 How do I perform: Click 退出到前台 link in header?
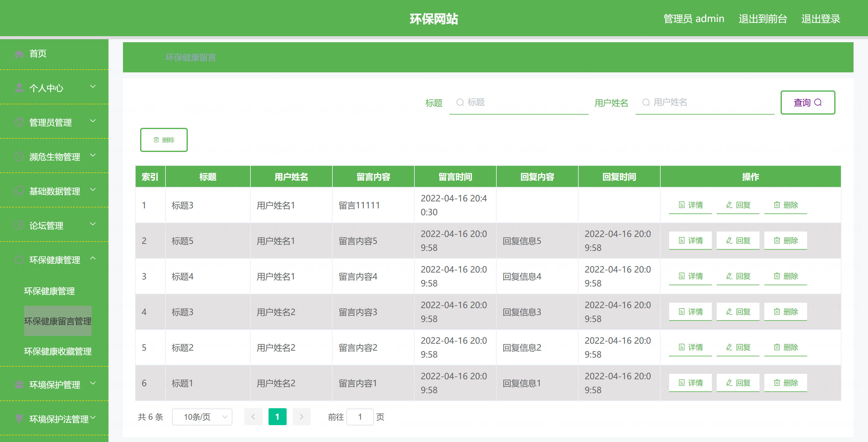763,19
